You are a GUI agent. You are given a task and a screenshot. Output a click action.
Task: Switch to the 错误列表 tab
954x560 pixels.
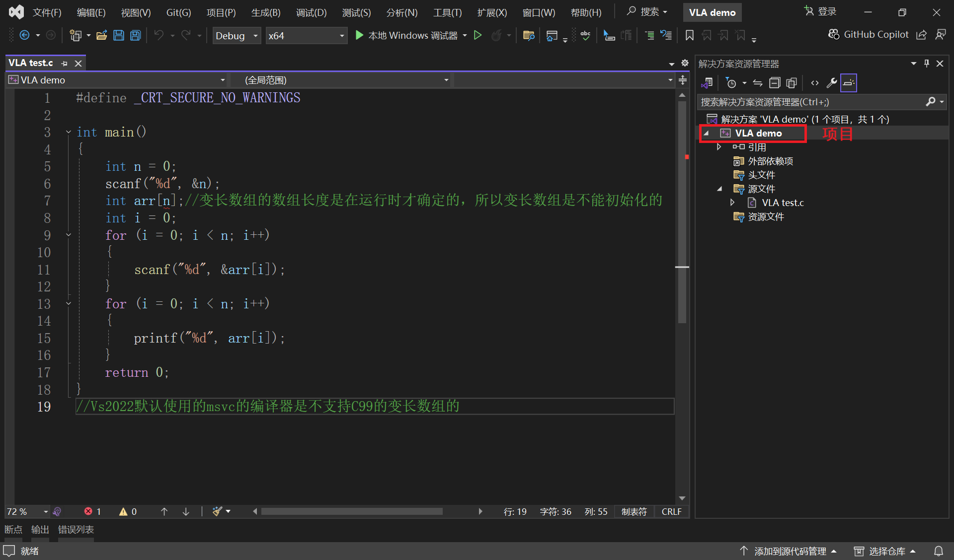coord(76,529)
